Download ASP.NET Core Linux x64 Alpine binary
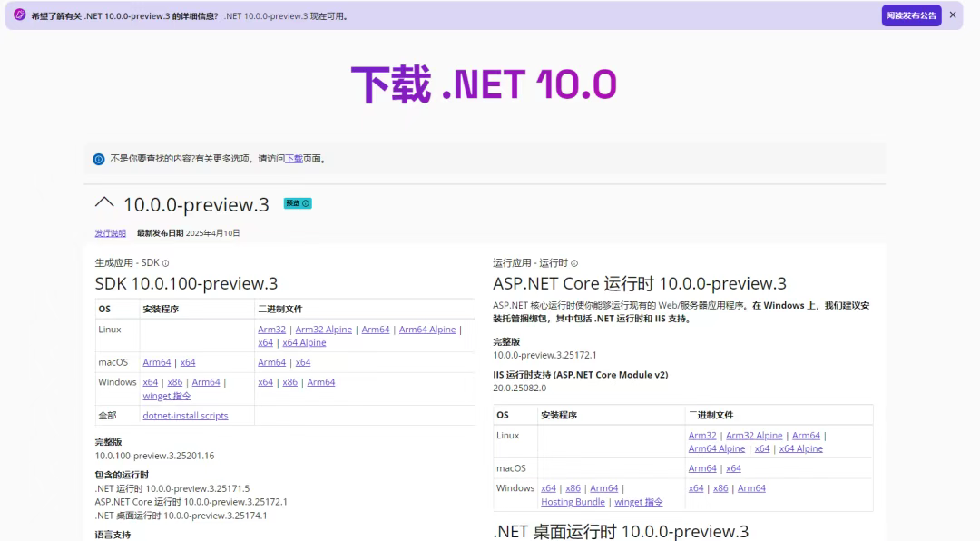 tap(801, 448)
